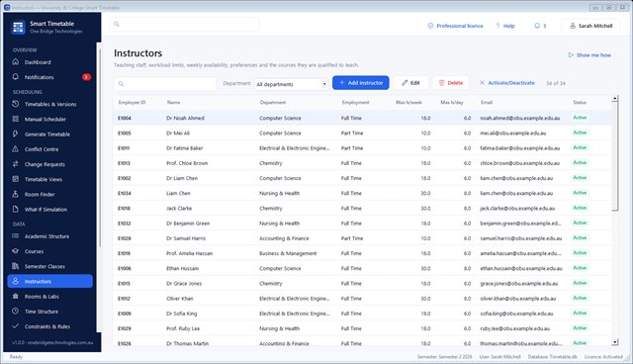Select row Jack Clarke
Image resolution: width=633 pixels, height=364 pixels.
click(362, 209)
